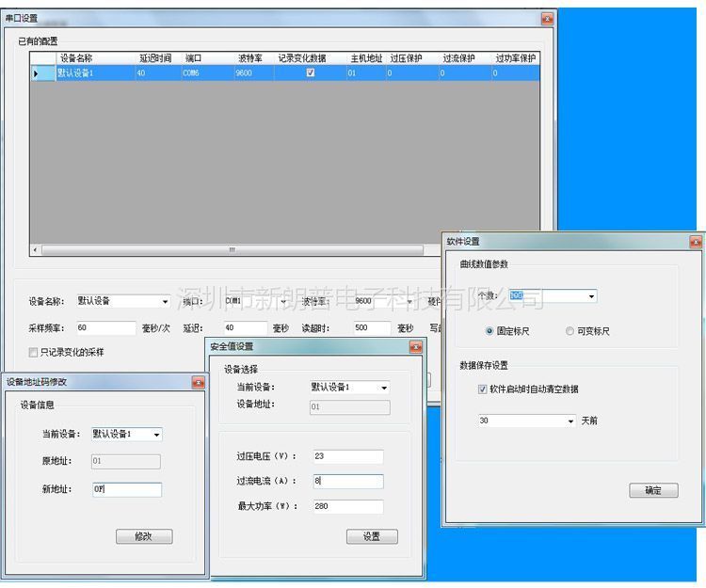Viewport: 706px width, 588px height.
Task: Open the 个数 dropdown in 软件设置
Action: [591, 296]
